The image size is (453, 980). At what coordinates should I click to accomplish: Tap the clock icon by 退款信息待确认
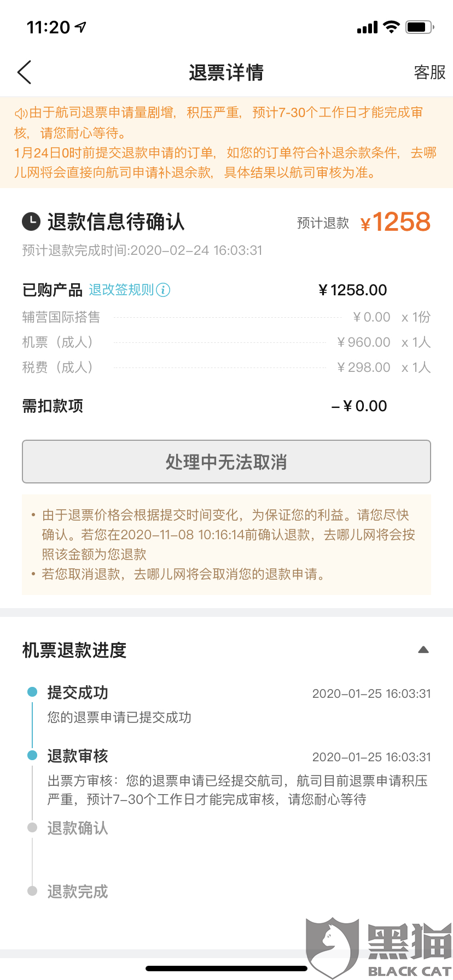click(x=31, y=221)
